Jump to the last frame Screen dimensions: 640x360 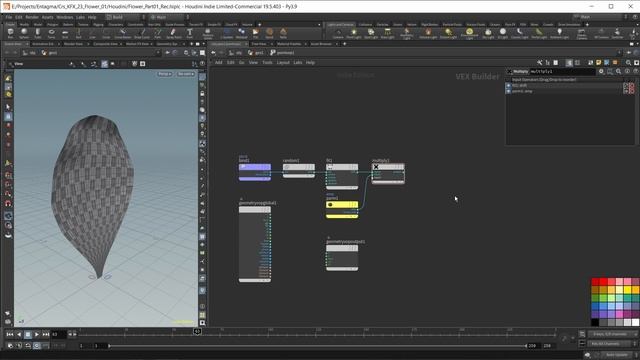(46, 335)
